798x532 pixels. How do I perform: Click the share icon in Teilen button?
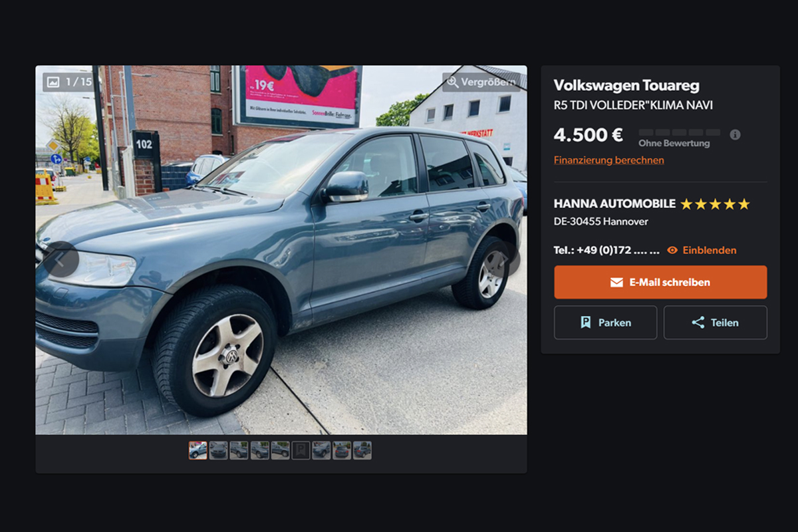[x=698, y=323]
